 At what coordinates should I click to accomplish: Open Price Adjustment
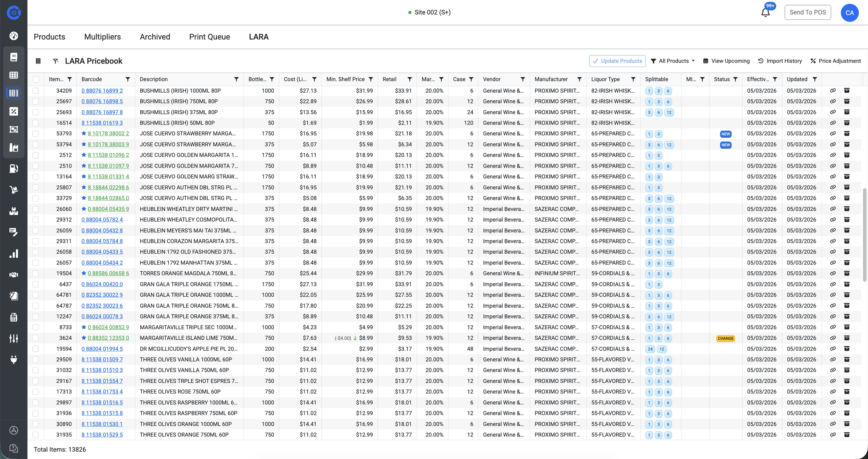click(836, 61)
